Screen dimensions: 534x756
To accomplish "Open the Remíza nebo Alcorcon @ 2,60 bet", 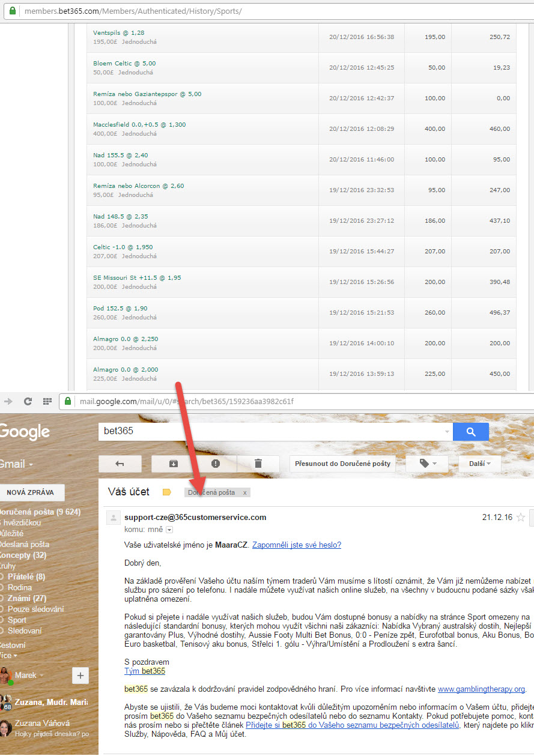I will click(138, 186).
